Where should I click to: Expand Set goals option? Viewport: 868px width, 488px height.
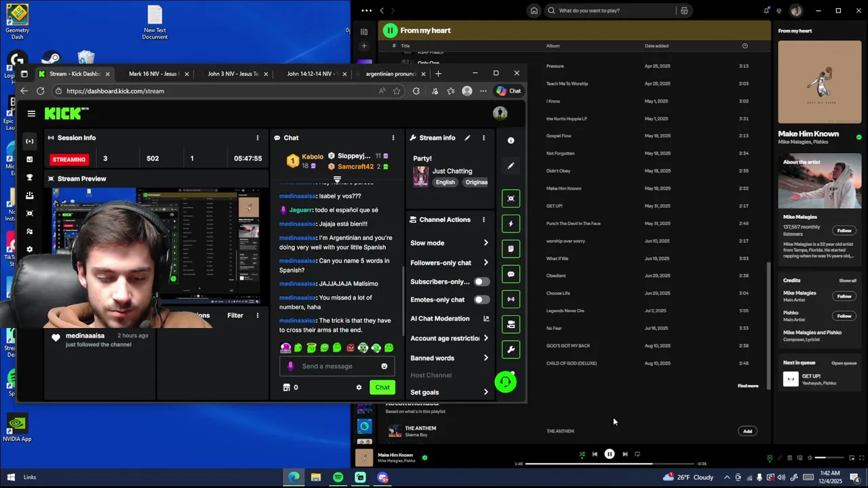point(486,392)
